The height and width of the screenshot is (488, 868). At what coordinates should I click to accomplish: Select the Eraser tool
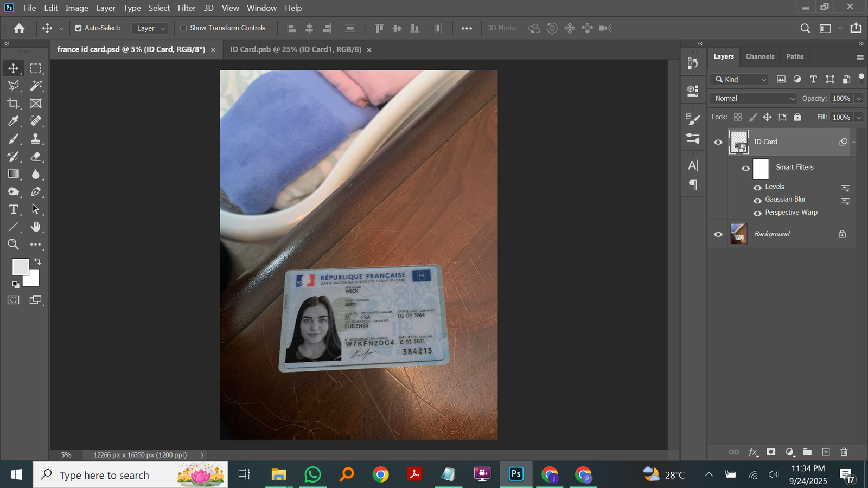[36, 157]
